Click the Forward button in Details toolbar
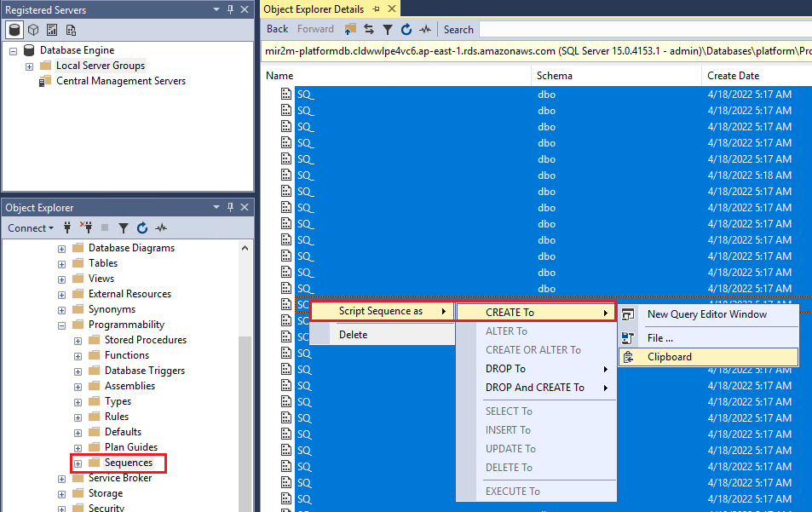The width and height of the screenshot is (812, 512). coord(315,29)
